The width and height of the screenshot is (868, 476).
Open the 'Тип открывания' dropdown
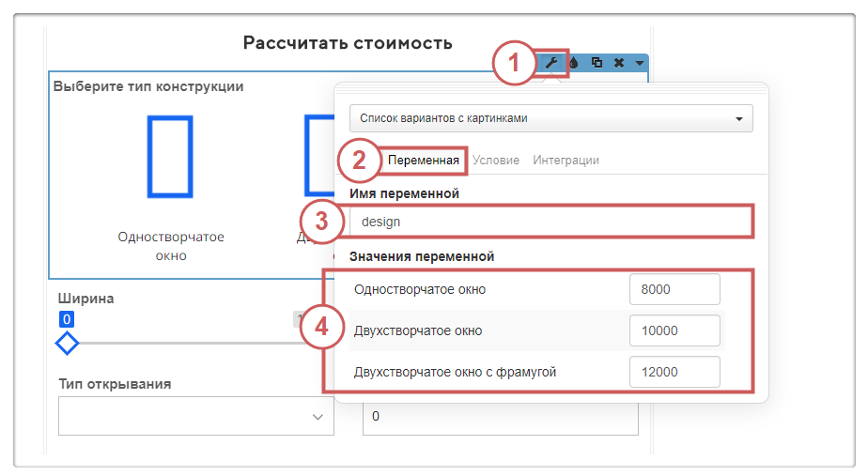point(195,416)
